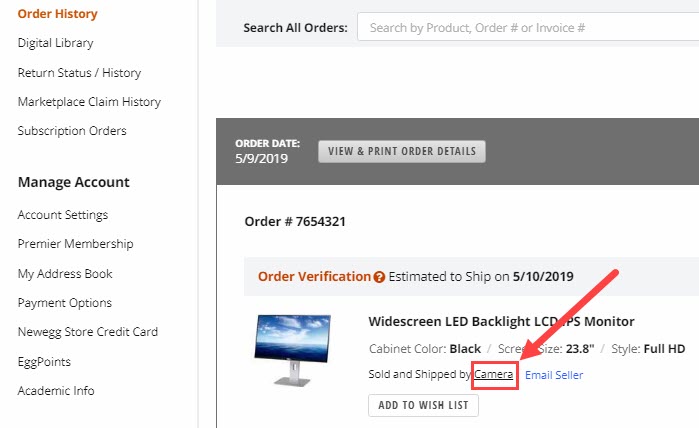Click the monitor product thumbnail
The image size is (699, 428).
293,350
